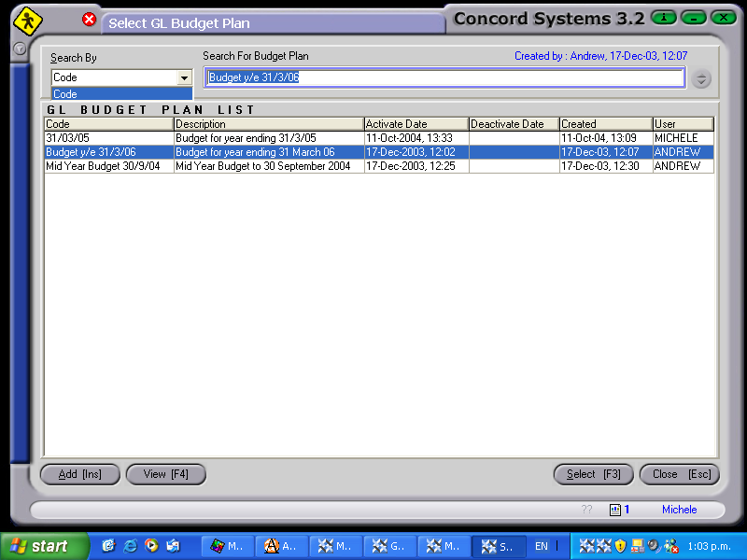Open Windows Media Player from quick launch
Viewport: 747px width, 560px height.
click(x=150, y=546)
